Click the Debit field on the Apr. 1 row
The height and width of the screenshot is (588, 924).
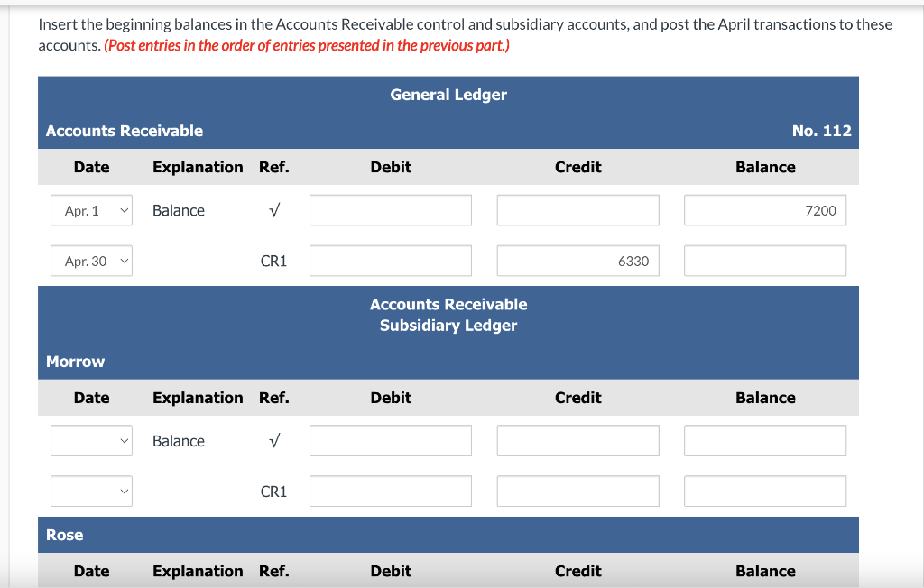coord(390,209)
